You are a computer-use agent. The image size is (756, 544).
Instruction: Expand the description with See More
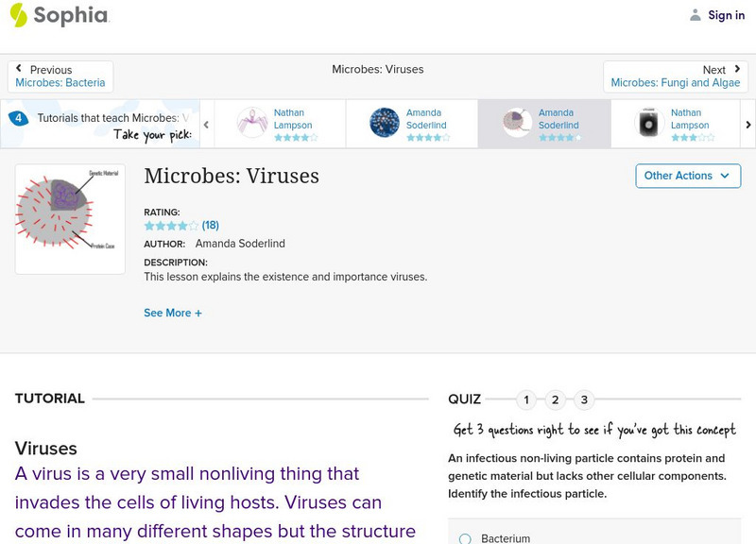[173, 313]
